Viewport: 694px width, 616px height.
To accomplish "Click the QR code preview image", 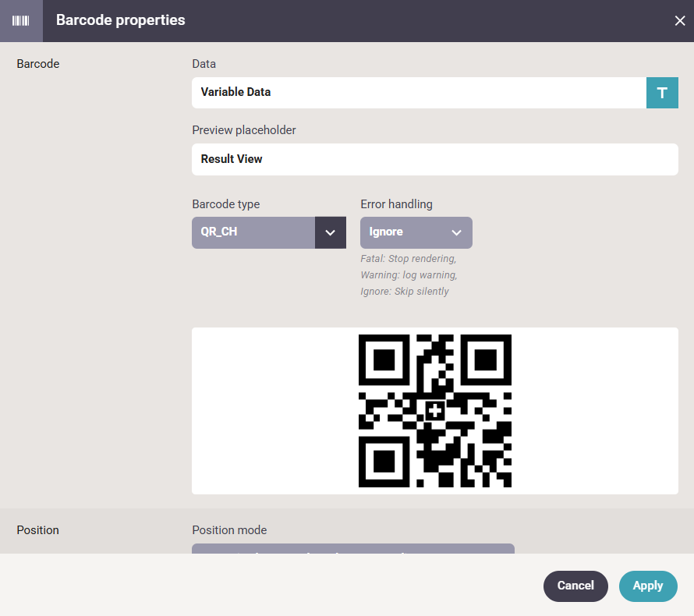I will pyautogui.click(x=434, y=411).
